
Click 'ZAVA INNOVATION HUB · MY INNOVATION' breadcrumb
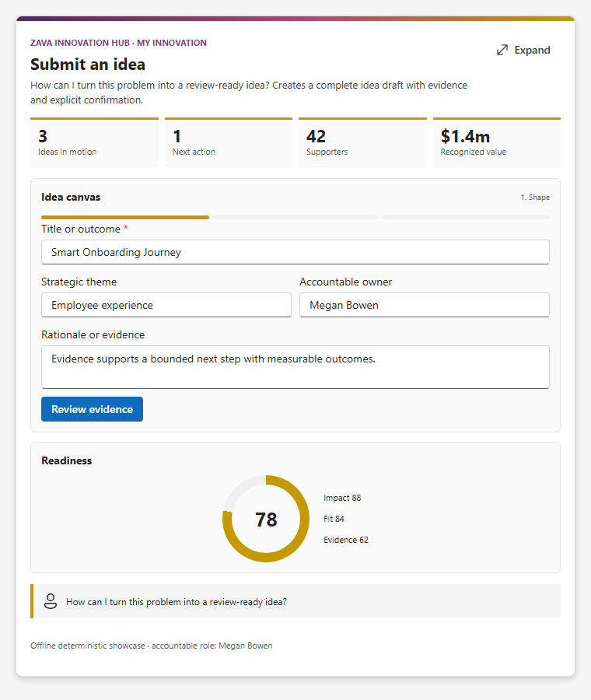click(x=118, y=43)
